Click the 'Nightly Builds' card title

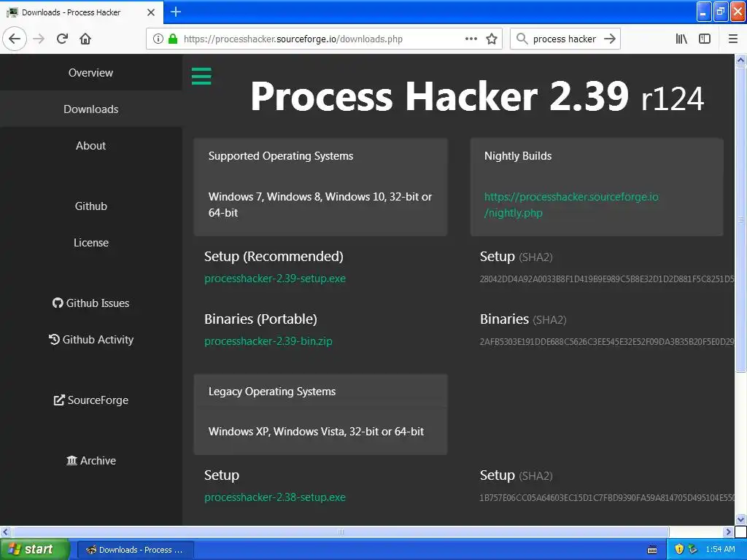pos(518,156)
